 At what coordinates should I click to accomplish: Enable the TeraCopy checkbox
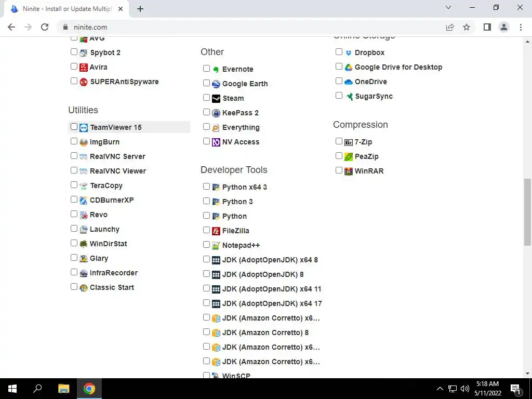coord(74,185)
